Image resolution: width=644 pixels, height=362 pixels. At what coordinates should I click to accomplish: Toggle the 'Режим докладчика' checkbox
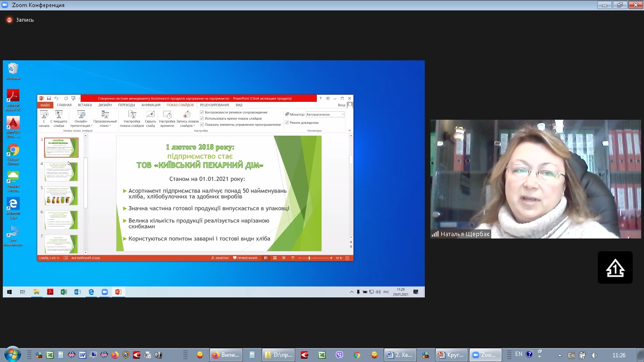point(287,123)
